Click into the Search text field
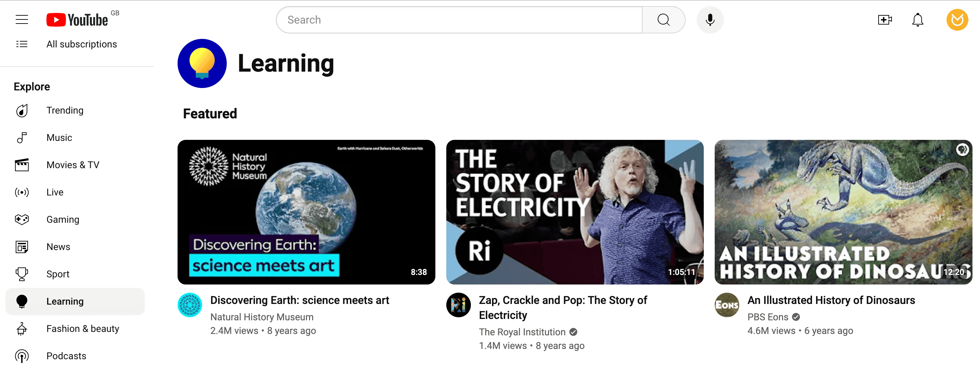Image resolution: width=980 pixels, height=365 pixels. click(459, 20)
